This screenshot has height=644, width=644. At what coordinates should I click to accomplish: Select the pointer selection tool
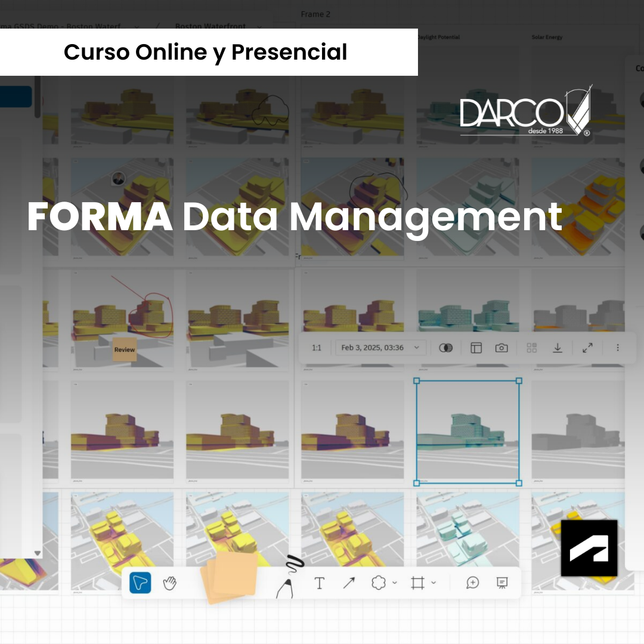pyautogui.click(x=140, y=583)
